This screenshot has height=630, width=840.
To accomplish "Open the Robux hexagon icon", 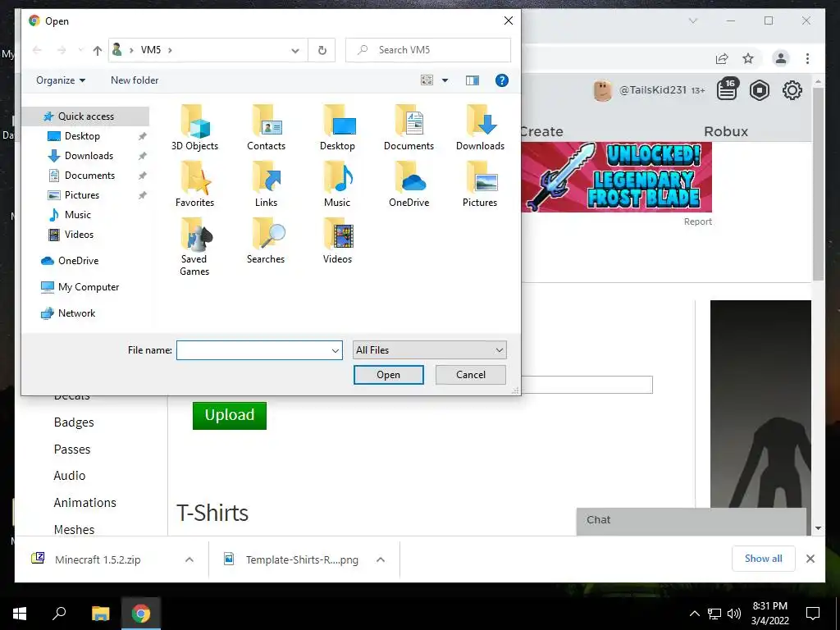I will 760,90.
